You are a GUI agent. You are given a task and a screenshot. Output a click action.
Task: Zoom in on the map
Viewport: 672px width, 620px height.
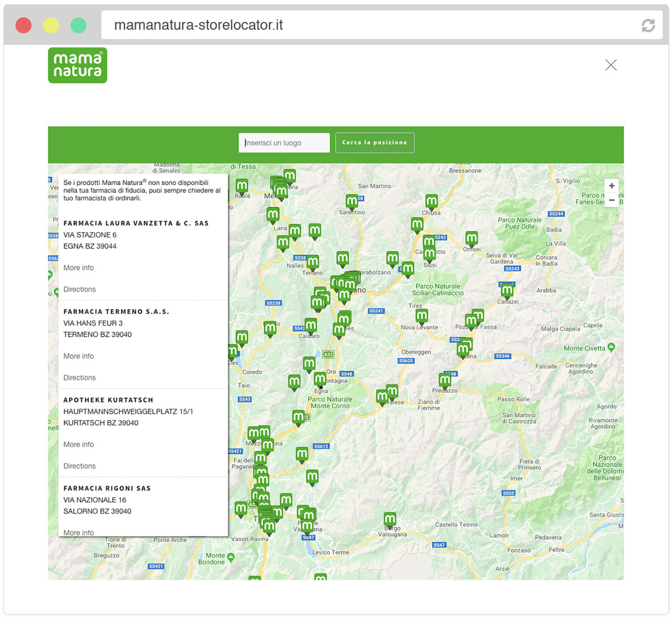[612, 186]
